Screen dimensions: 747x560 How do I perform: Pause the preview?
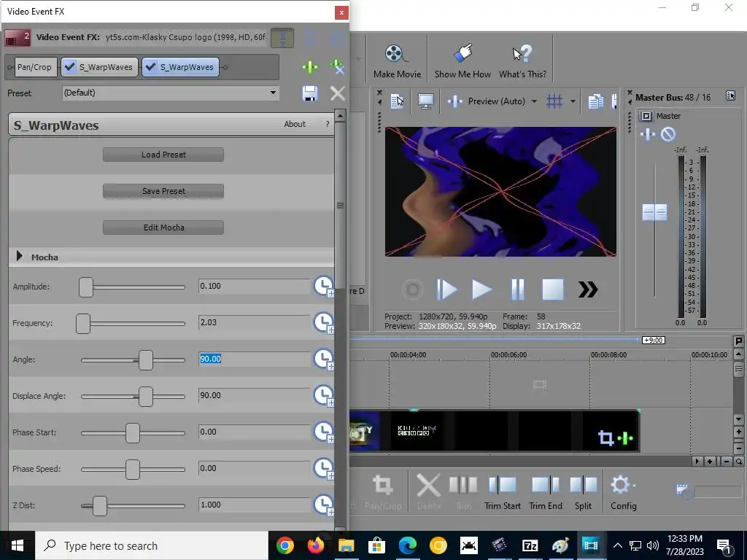(x=517, y=289)
